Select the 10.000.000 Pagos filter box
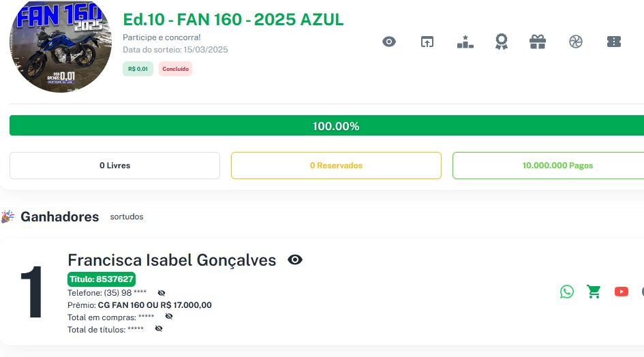The height and width of the screenshot is (357, 644). click(x=548, y=166)
